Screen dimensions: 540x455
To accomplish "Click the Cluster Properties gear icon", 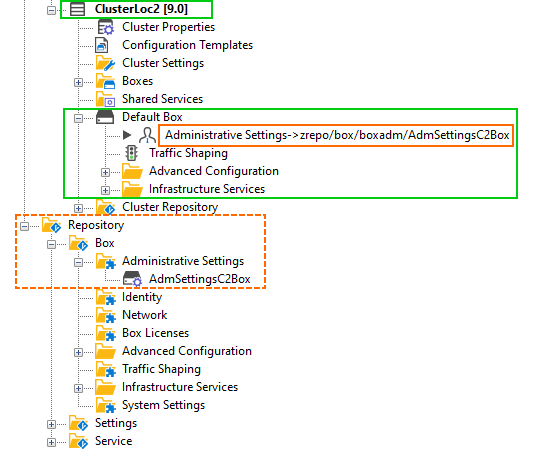I will pyautogui.click(x=105, y=27).
